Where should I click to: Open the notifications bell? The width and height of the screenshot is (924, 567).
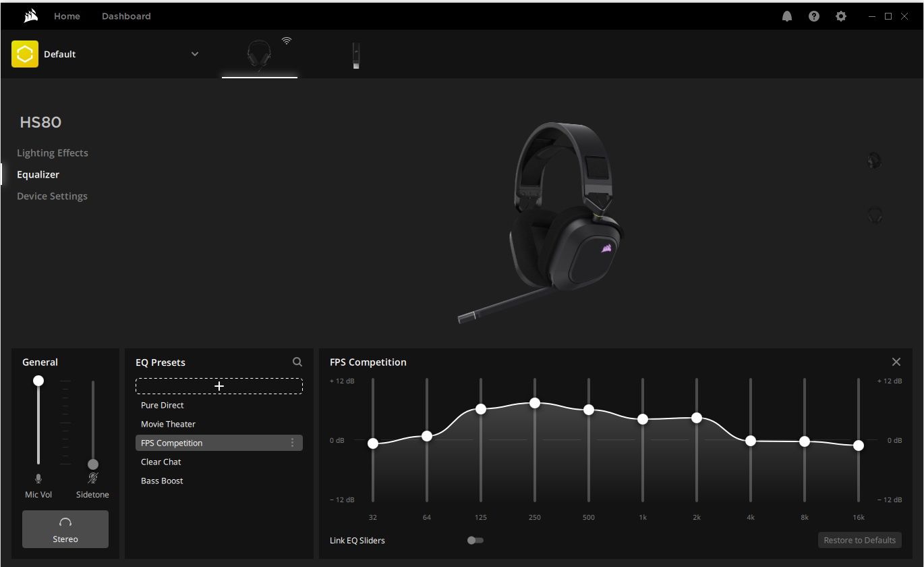[787, 16]
